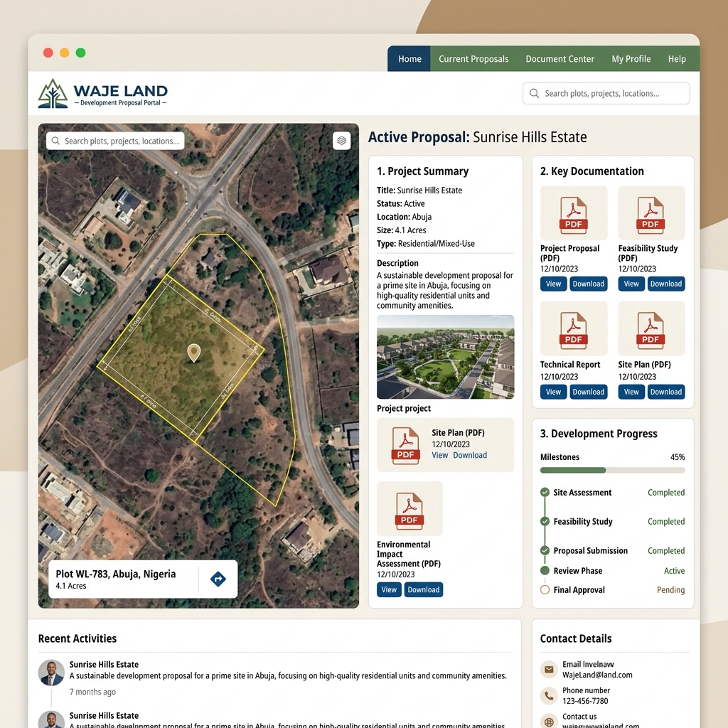The height and width of the screenshot is (728, 728).
Task: Download the Technical Report
Action: point(588,392)
